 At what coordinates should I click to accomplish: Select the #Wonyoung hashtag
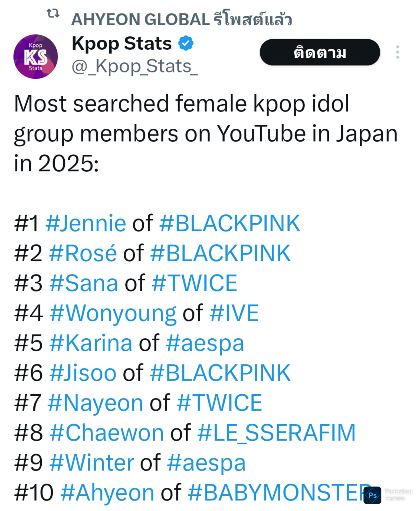(113, 313)
